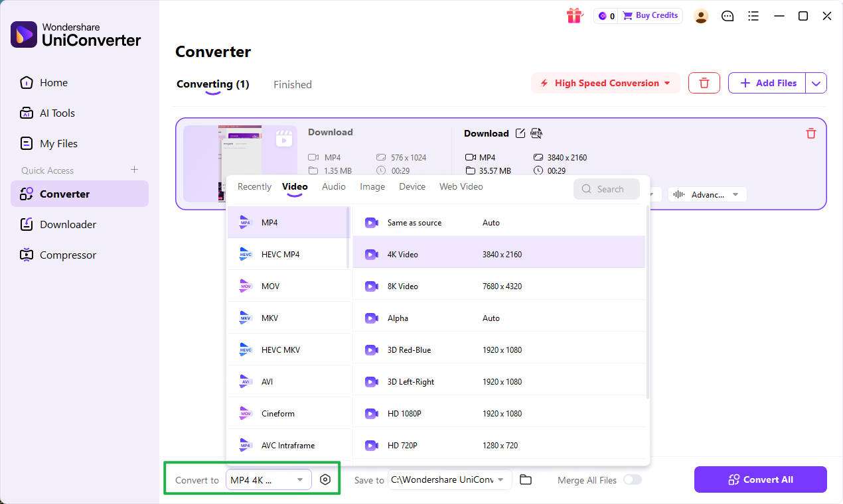Click the AVI format icon
This screenshot has width=843, height=504.
(246, 381)
